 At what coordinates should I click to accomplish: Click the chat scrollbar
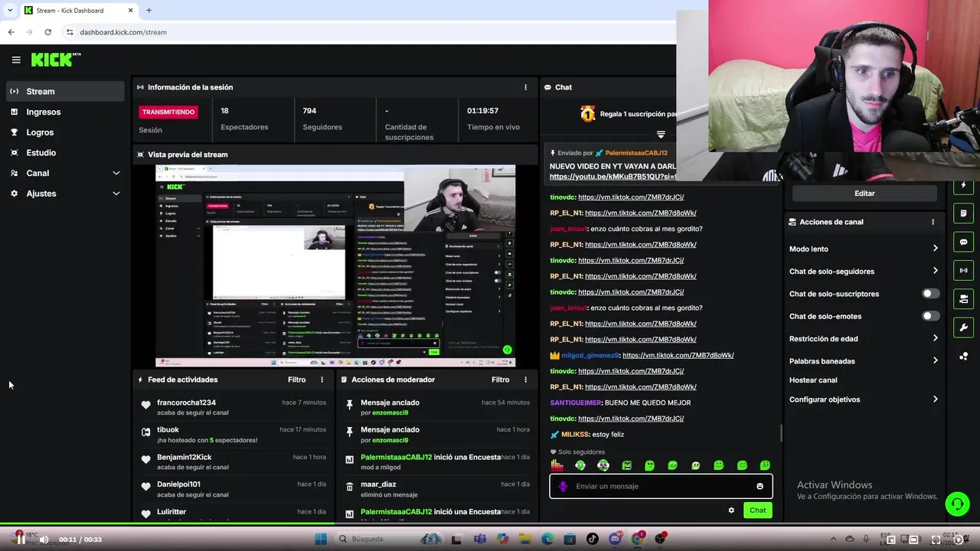(781, 433)
